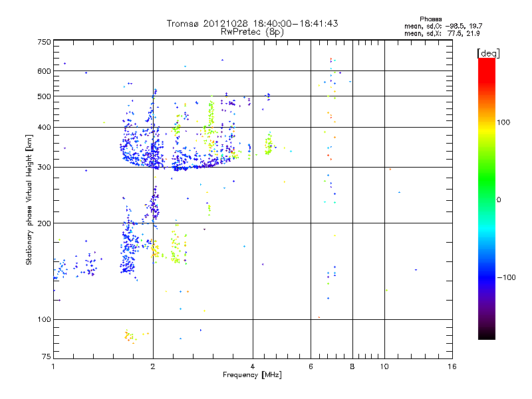Viewport: 532px width, 399px height.
Task: Click the frequency axis tick label '8'
Action: pos(352,366)
